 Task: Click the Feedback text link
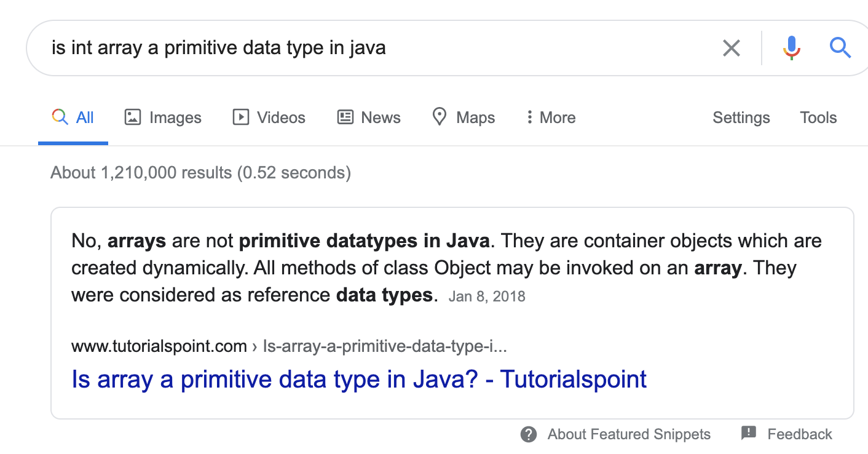pos(799,434)
